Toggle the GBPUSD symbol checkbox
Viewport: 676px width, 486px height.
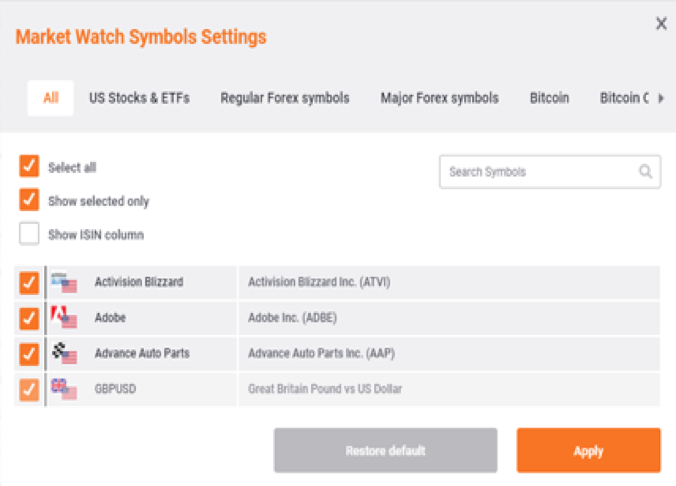point(29,389)
